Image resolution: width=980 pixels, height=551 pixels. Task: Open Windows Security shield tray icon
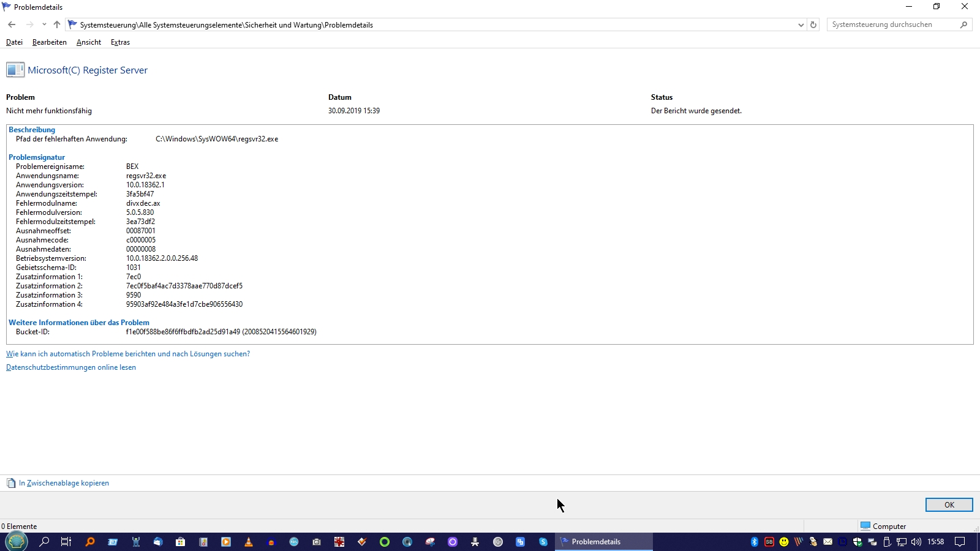[858, 542]
